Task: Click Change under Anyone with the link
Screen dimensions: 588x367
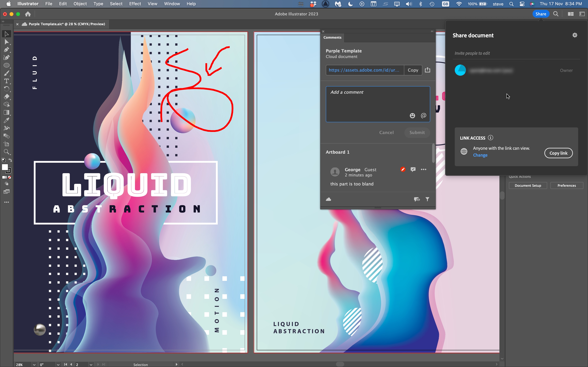Action: coord(480,155)
